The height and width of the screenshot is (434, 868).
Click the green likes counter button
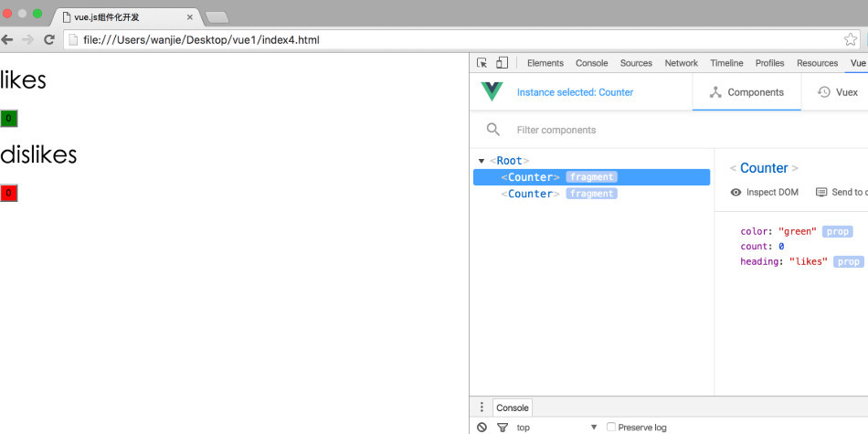(x=9, y=119)
